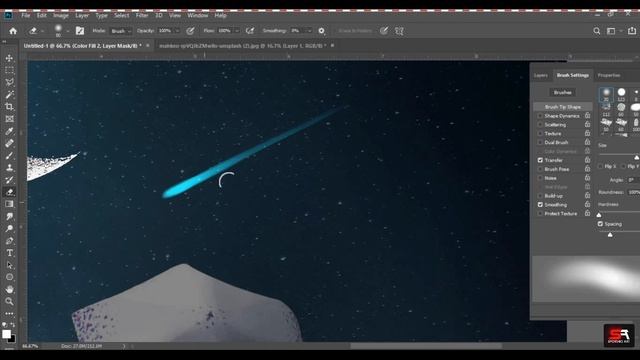
Task: Select the History Brush tool
Action: [9, 180]
